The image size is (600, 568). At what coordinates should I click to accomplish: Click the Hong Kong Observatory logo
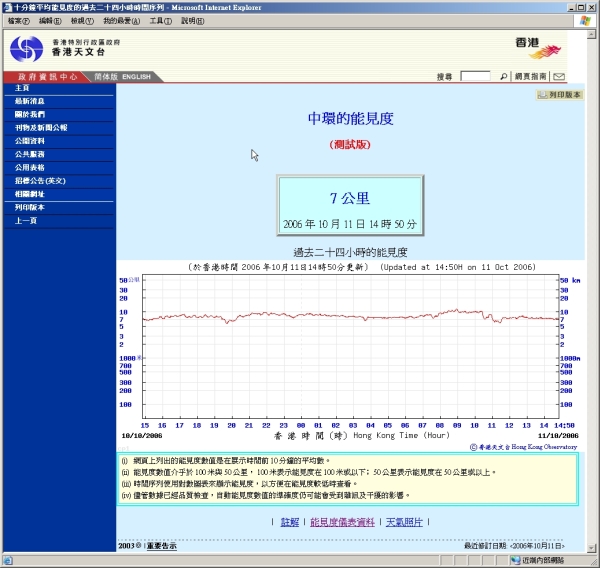point(26,49)
